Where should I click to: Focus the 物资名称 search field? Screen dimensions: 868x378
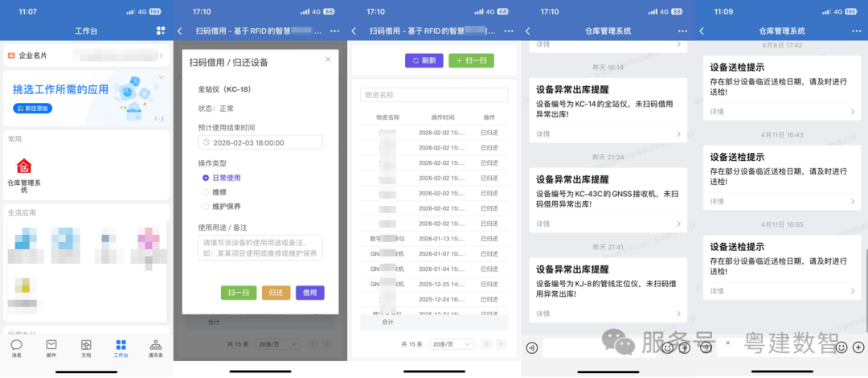pyautogui.click(x=434, y=95)
